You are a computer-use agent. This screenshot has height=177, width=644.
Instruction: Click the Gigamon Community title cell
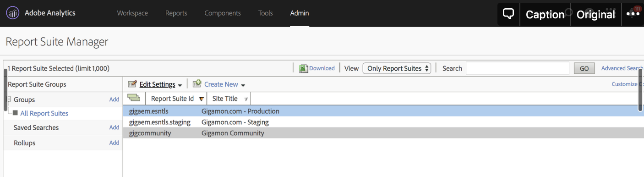tap(233, 133)
